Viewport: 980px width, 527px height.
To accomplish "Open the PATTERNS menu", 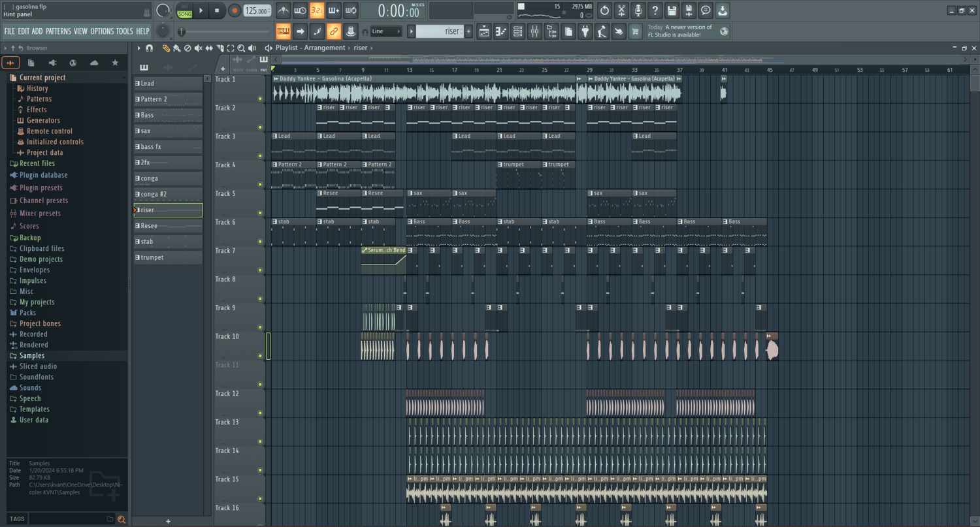I will tap(58, 31).
